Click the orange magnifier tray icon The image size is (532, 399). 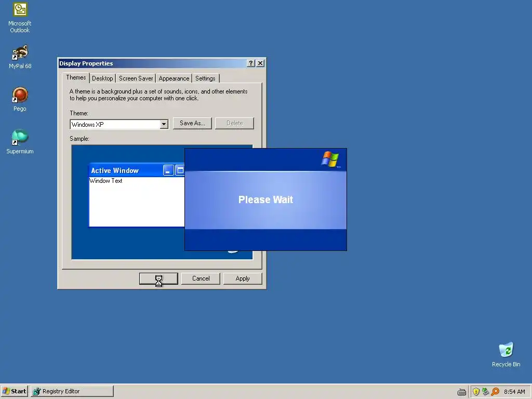coord(495,392)
